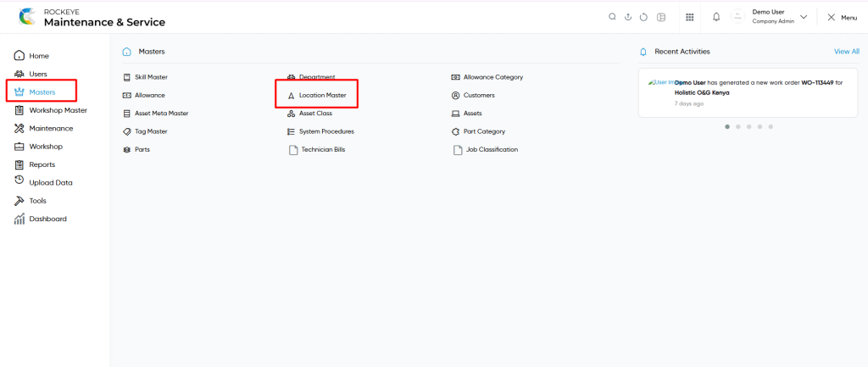The height and width of the screenshot is (367, 868).
Task: Open Workshop Master in the sidebar
Action: [x=58, y=110]
